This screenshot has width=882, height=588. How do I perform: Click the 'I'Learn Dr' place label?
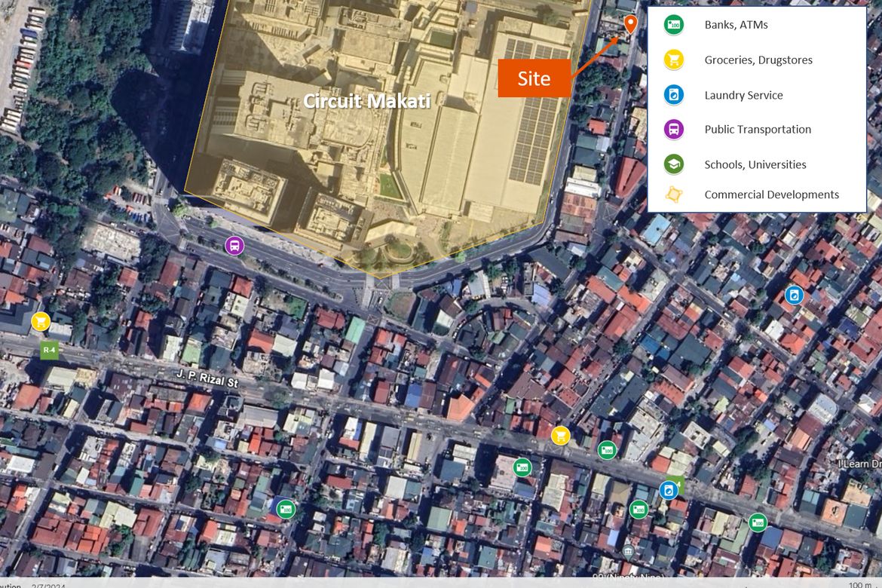(859, 464)
